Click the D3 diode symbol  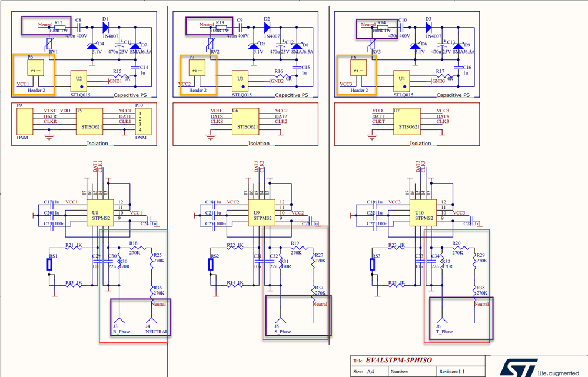pos(428,28)
